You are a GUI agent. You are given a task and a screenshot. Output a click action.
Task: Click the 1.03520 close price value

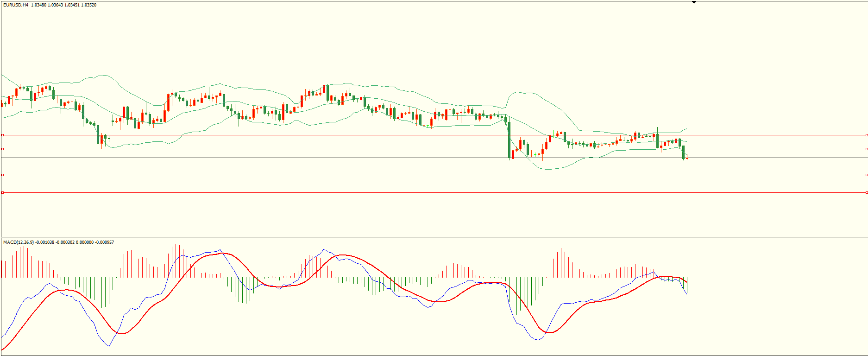coord(89,5)
